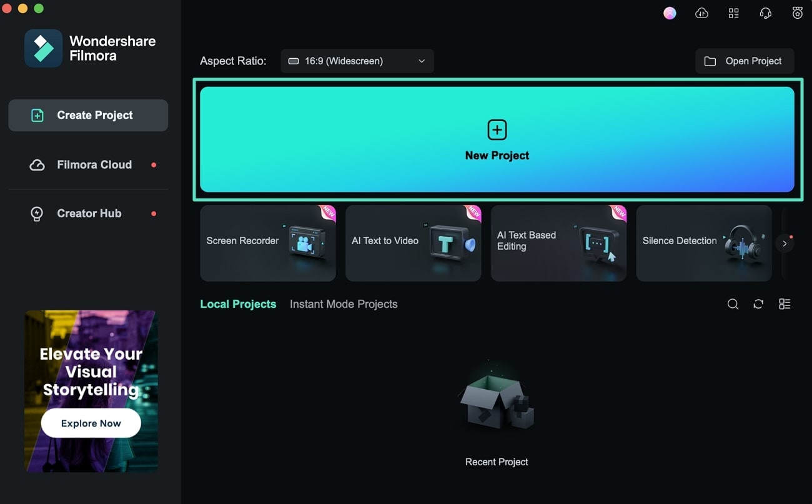Click the top-right medal reward icon

click(798, 12)
